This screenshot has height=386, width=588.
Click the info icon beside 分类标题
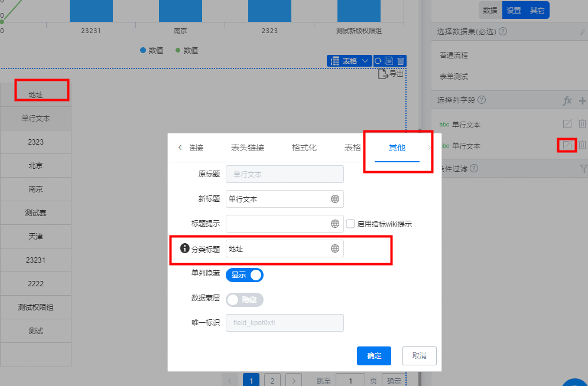[x=184, y=248]
